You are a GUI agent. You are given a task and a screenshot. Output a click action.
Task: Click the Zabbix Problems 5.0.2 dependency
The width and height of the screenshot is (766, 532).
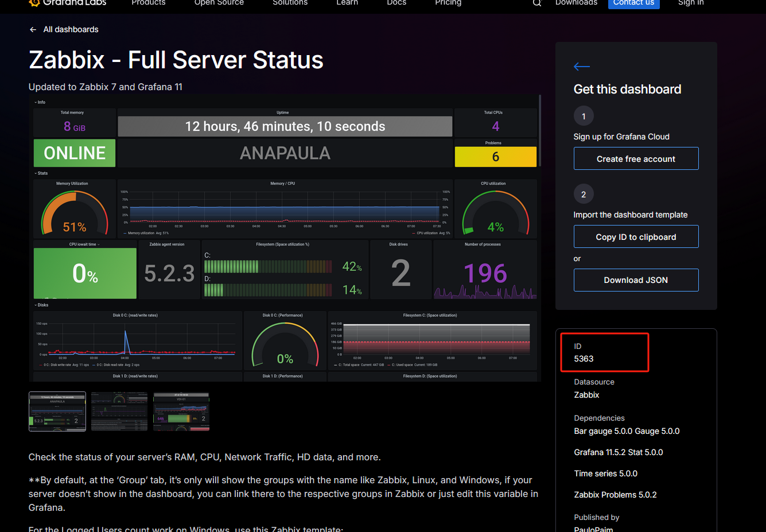coord(616,495)
